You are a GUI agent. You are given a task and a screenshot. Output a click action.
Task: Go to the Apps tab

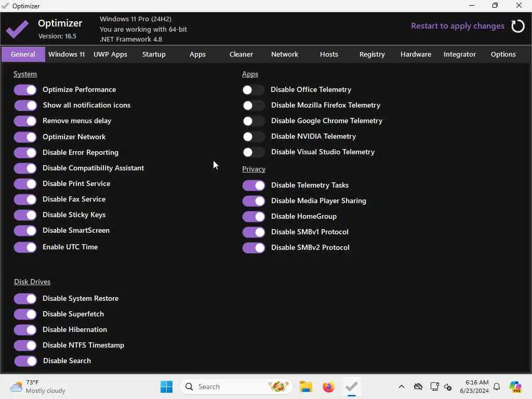[197, 54]
